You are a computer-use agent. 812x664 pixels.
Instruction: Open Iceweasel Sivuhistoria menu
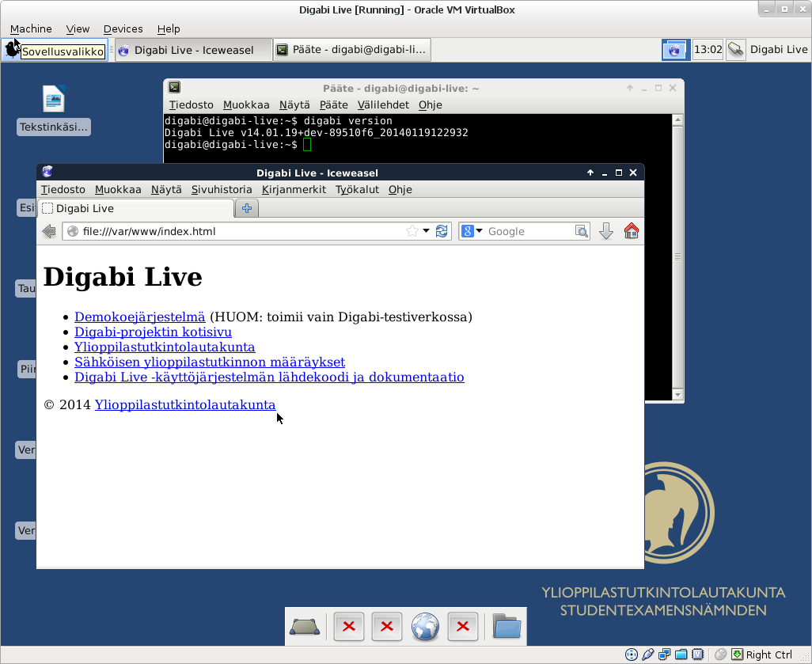click(222, 190)
